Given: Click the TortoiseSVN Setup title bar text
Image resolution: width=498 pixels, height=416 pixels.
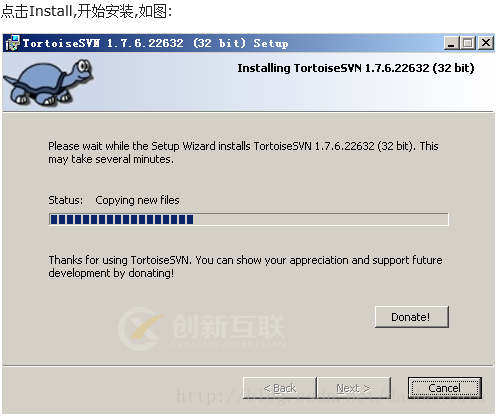Looking at the screenshot, I should pyautogui.click(x=156, y=43).
